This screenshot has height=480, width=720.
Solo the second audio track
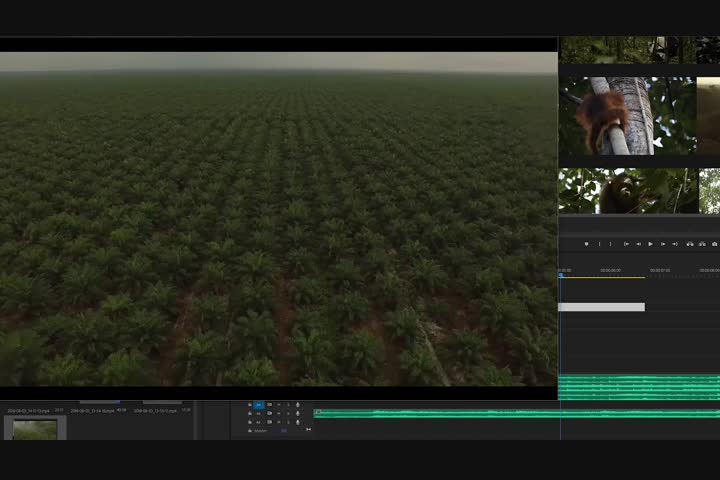click(288, 413)
